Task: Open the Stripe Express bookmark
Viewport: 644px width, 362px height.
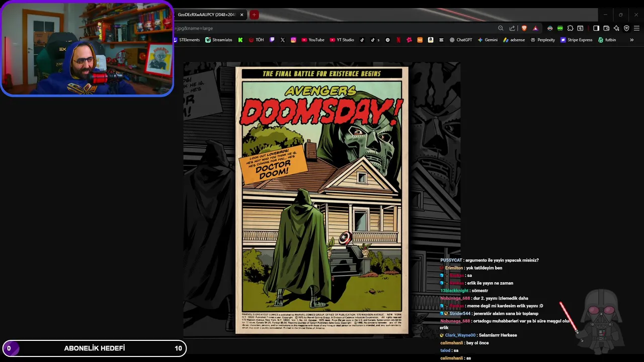Action: coord(577,40)
